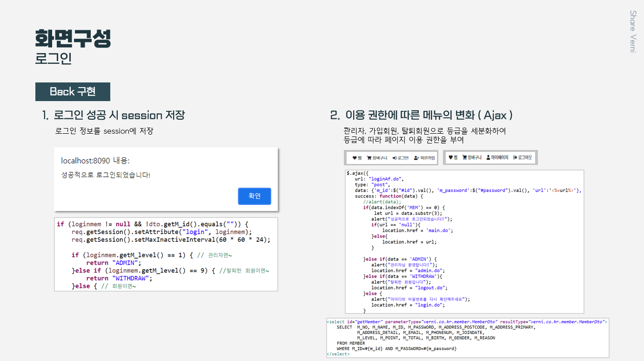The image size is (644, 361).
Task: Click the 로그인 arrow icon in the menu
Action: coord(395,158)
